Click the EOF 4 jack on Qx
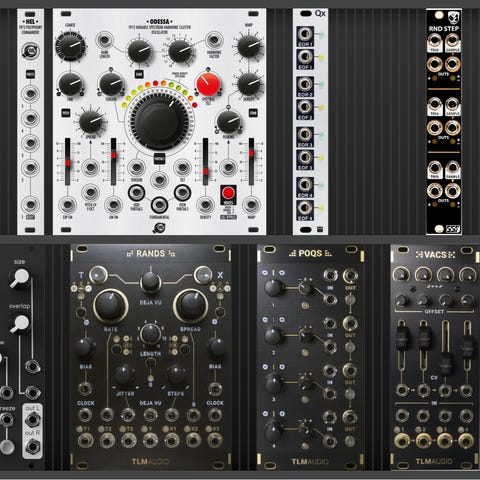This screenshot has height=480, width=480. [x=305, y=208]
